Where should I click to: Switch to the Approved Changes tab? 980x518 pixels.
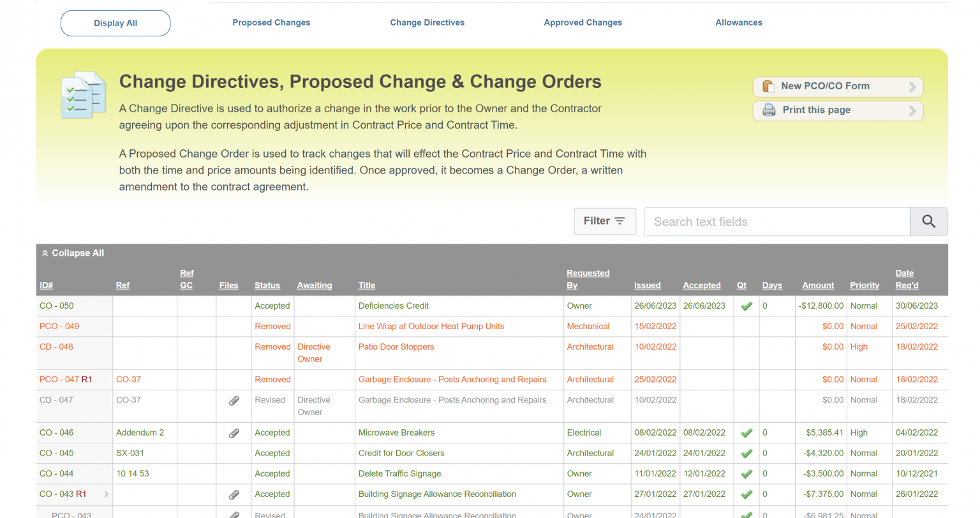583,22
